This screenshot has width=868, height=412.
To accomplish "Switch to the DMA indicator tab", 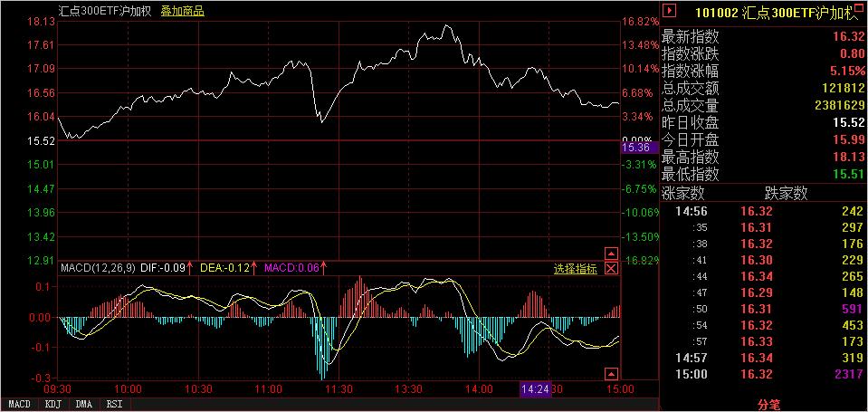I will click(84, 404).
